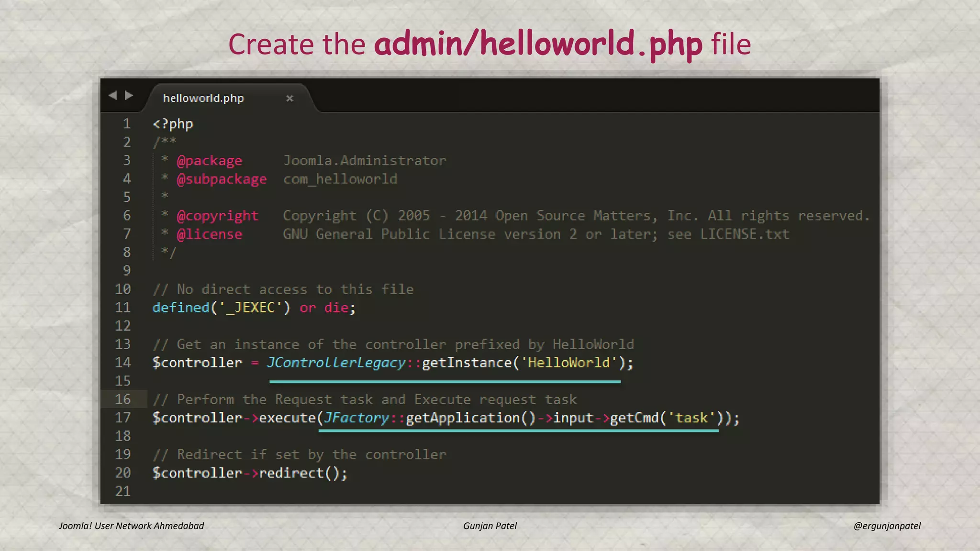
Task: Close the helloworld.php tab
Action: point(290,98)
